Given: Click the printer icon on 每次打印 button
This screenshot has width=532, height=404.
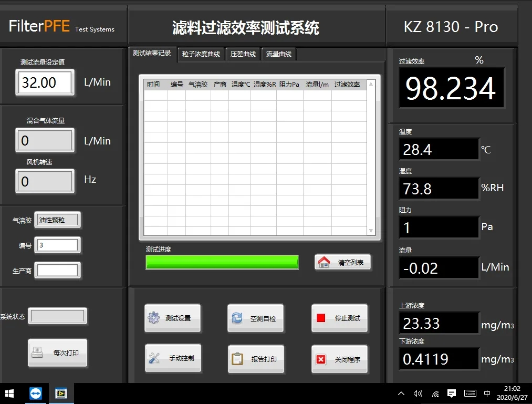Looking at the screenshot, I should [x=37, y=353].
